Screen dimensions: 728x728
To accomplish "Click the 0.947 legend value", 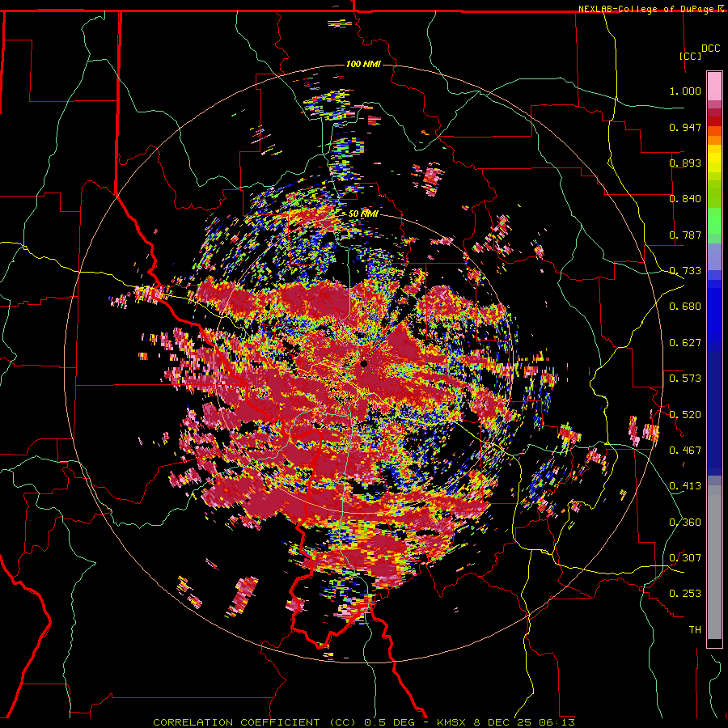I will (x=685, y=127).
